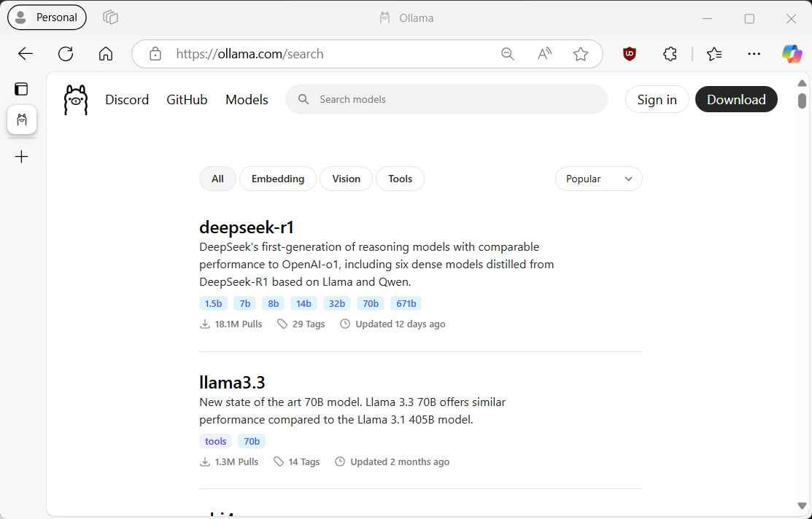The image size is (812, 519).
Task: Click the 29 Tags tag icon
Action: click(x=282, y=324)
